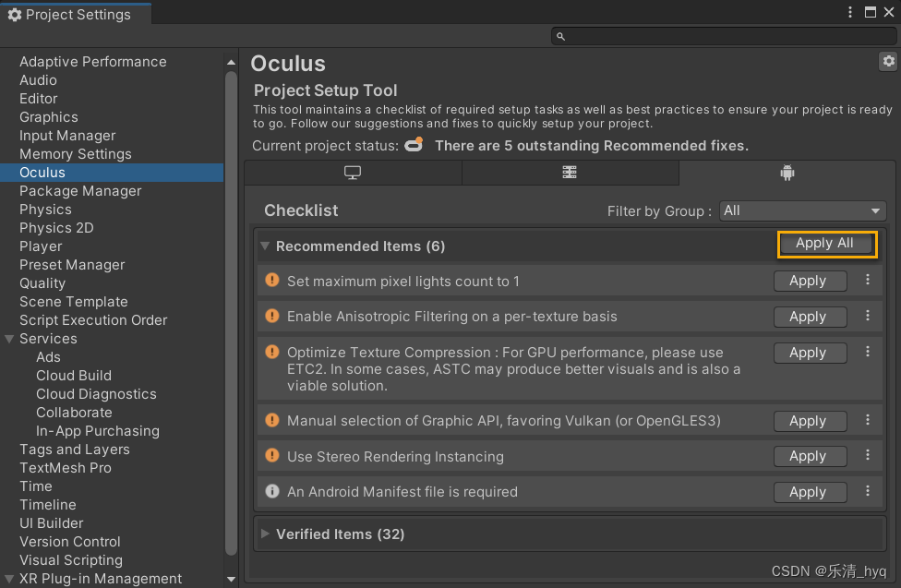Apply all recommended fixes

824,243
